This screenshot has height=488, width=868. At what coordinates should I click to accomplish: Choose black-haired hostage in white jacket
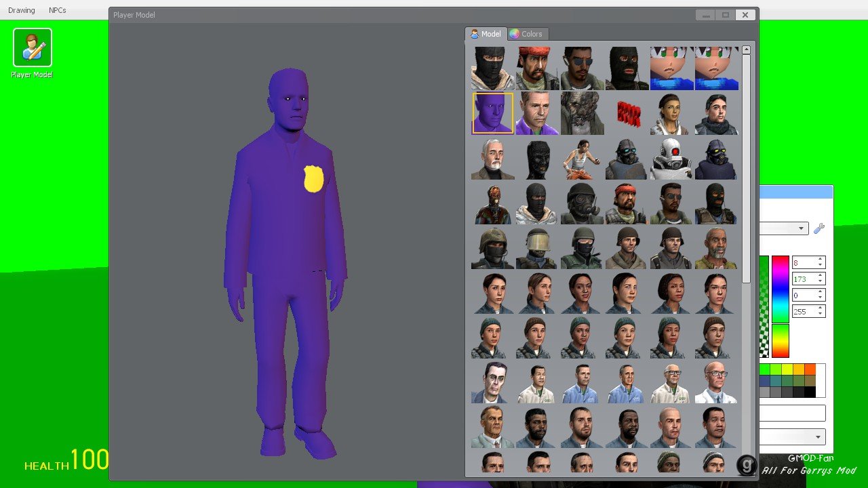coord(537,382)
